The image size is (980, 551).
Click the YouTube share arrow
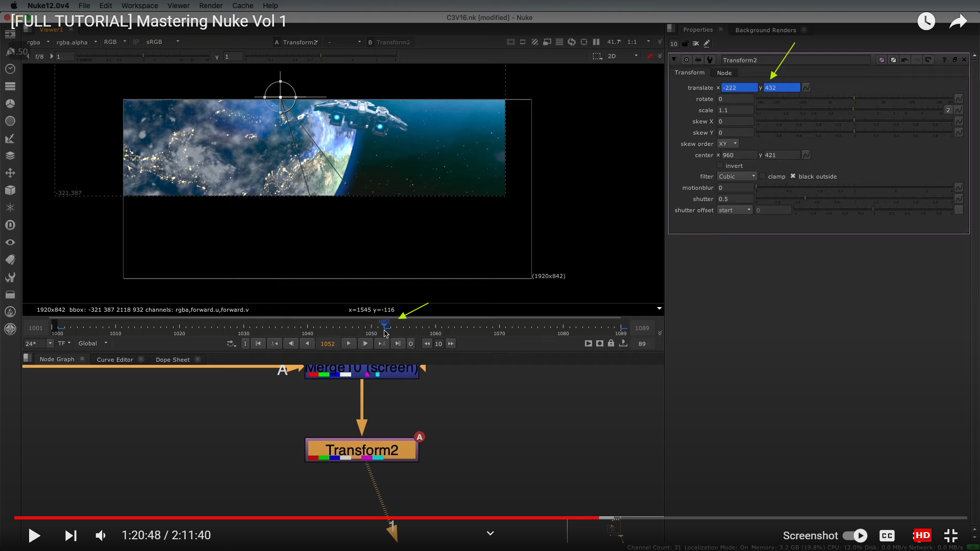(x=958, y=21)
